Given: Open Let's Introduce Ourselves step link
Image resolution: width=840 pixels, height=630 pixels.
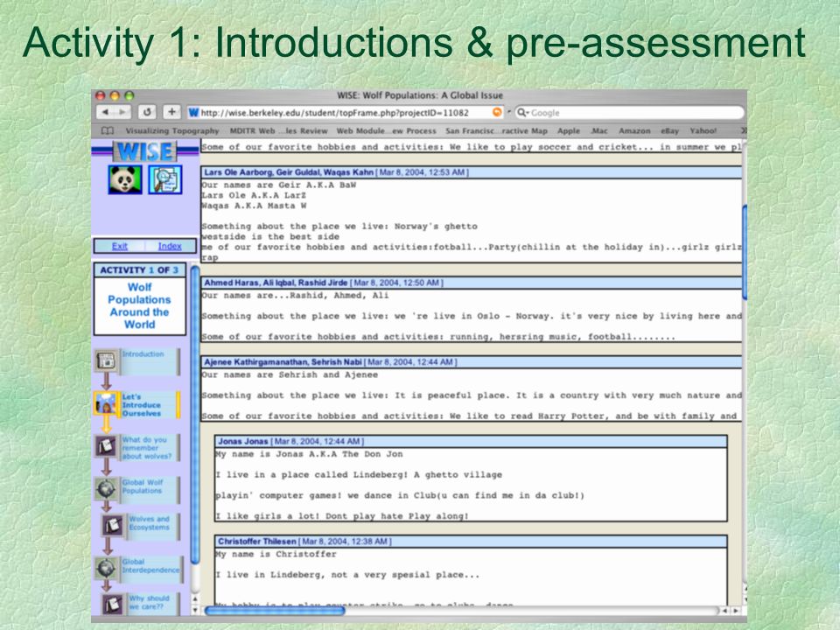Looking at the screenshot, I should tap(142, 405).
